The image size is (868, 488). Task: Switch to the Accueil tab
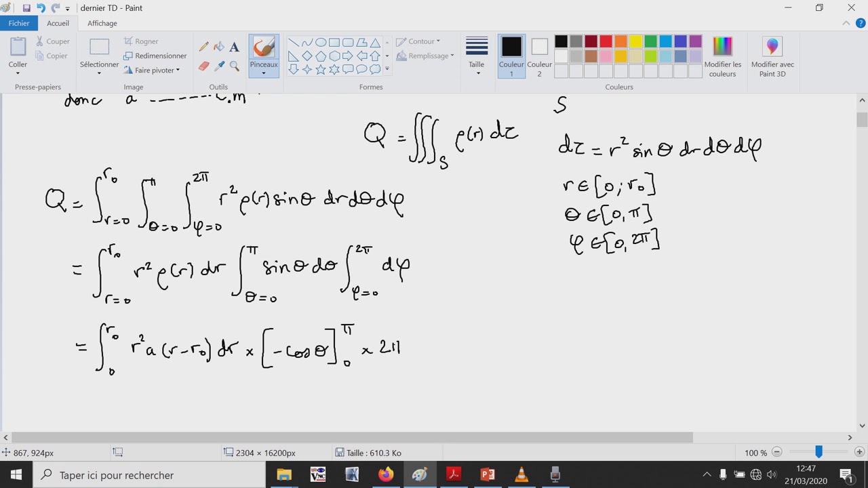[58, 23]
